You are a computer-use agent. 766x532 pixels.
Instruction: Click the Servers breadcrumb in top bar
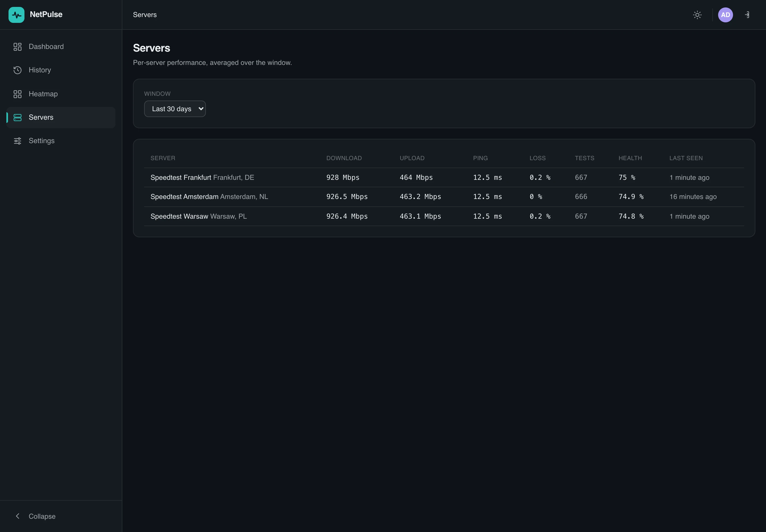(145, 15)
